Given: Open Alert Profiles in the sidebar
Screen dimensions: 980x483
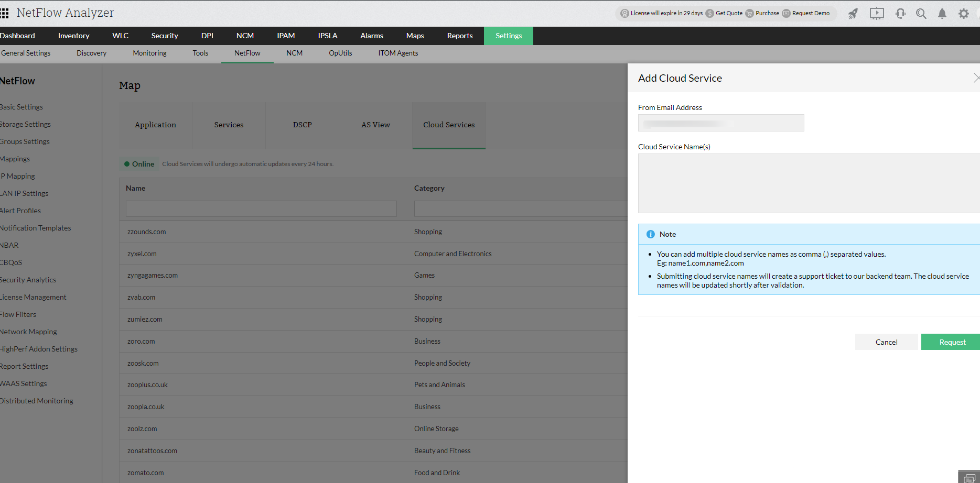Looking at the screenshot, I should 20,211.
